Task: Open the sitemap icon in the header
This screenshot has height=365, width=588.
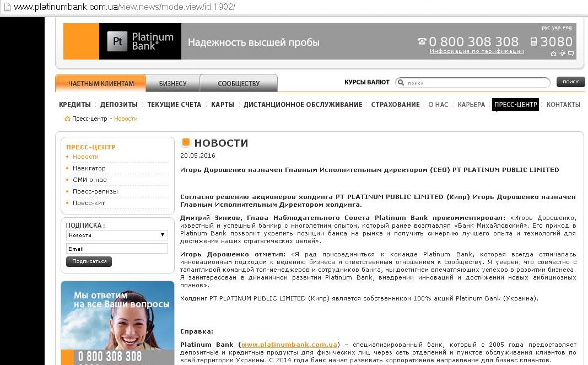Action: [562, 53]
